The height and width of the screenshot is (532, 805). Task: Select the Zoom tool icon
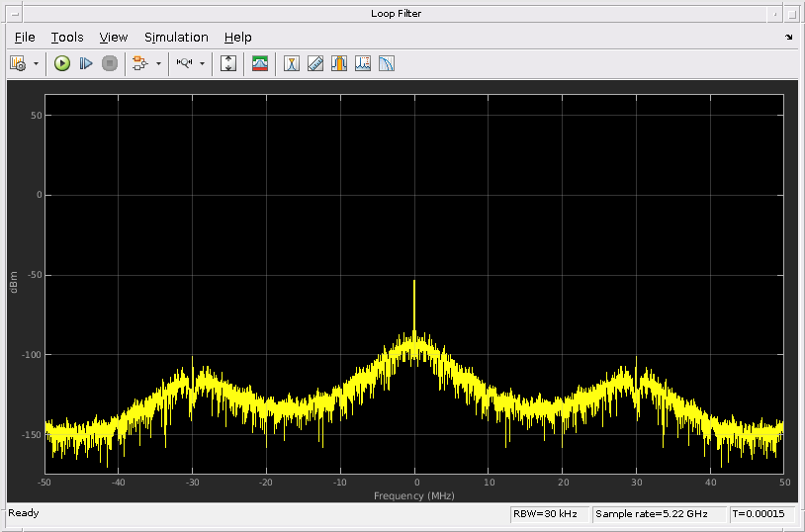tap(185, 63)
